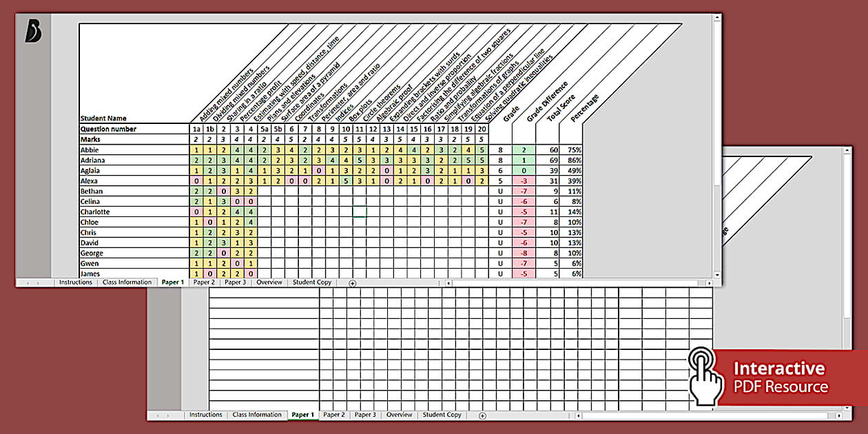Add a new sheet in the front spreadsheet
868x434 pixels.
(x=352, y=282)
